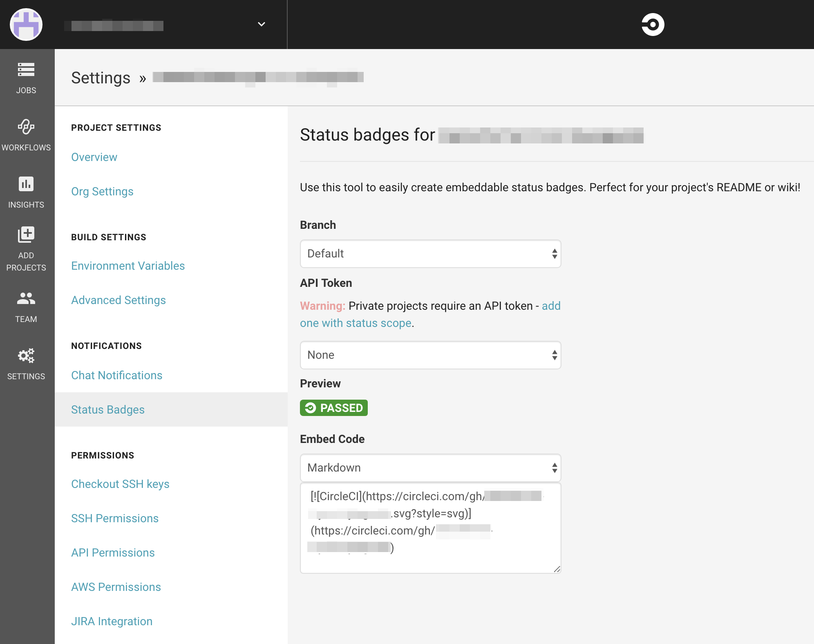Click the CircleCI logo in header
The width and height of the screenshot is (814, 644).
pyautogui.click(x=653, y=25)
